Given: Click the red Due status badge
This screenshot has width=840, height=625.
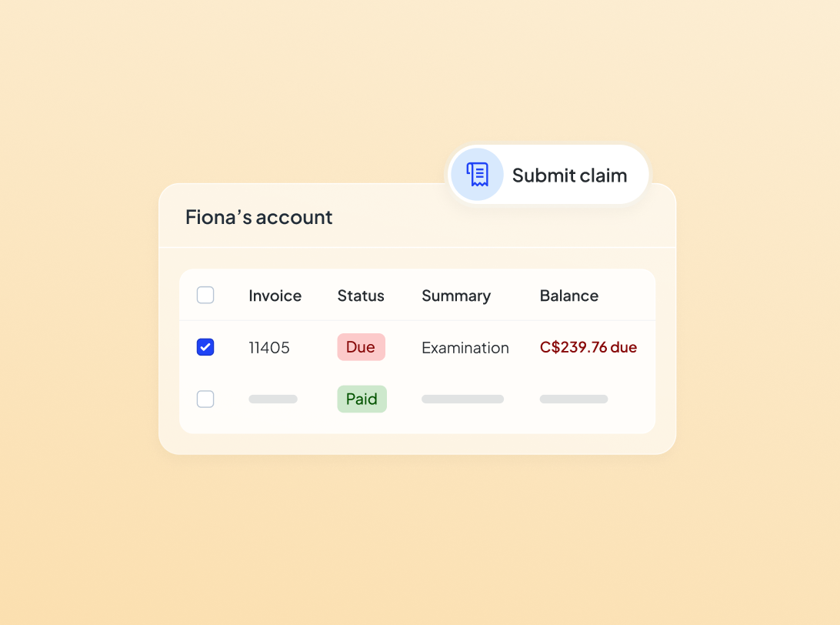Looking at the screenshot, I should pos(361,347).
